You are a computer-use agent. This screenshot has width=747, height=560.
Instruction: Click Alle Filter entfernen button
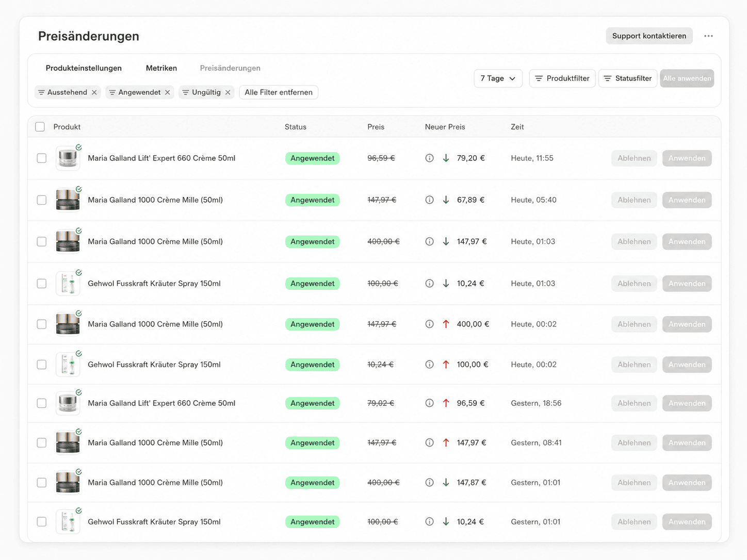pyautogui.click(x=279, y=92)
